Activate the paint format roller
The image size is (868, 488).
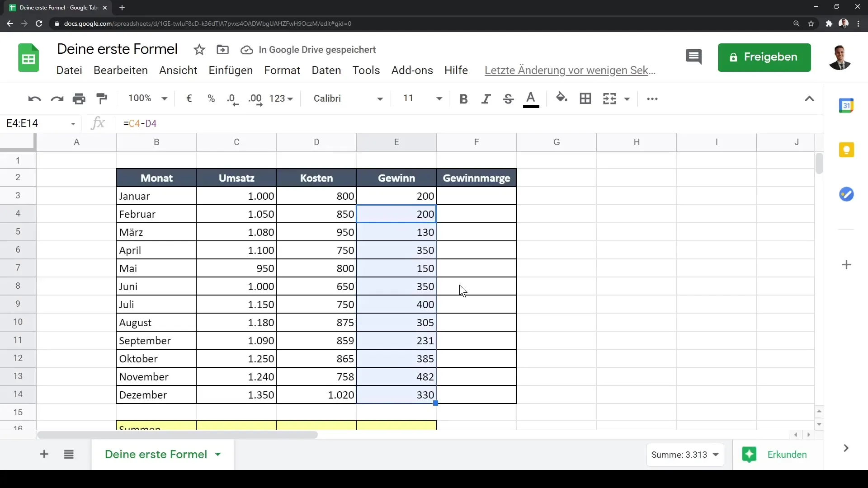(x=102, y=99)
